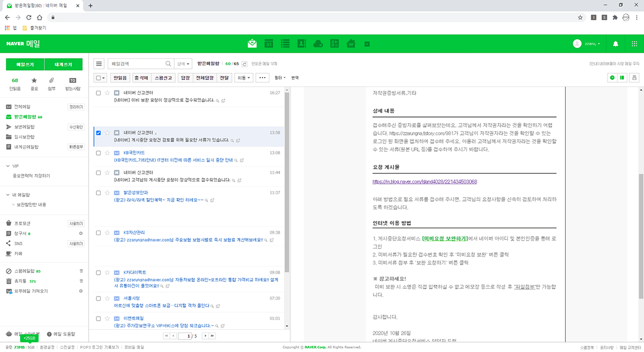644x352 pixels.
Task: Open the 이동 move dropdown
Action: pos(244,78)
